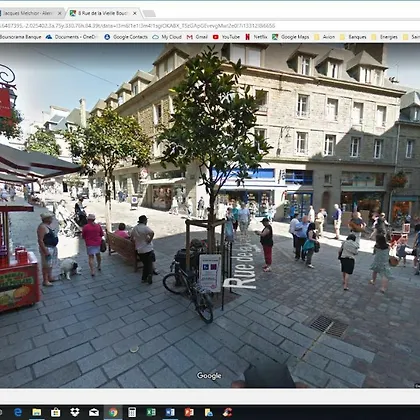Viewport: 420px width, 420px height.
Task: Open the Documents - OneDrive bookmark
Action: coord(71,37)
